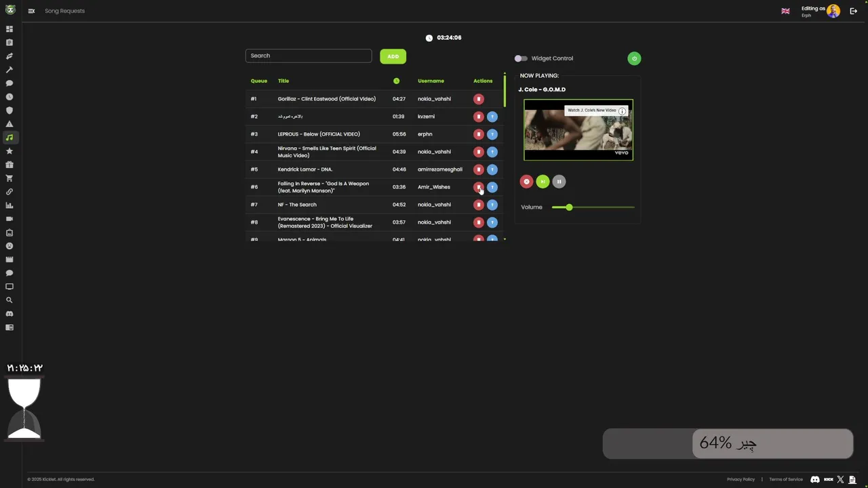Image resolution: width=868 pixels, height=488 pixels.
Task: Click the magnifier search icon in sidebar
Action: 9,300
